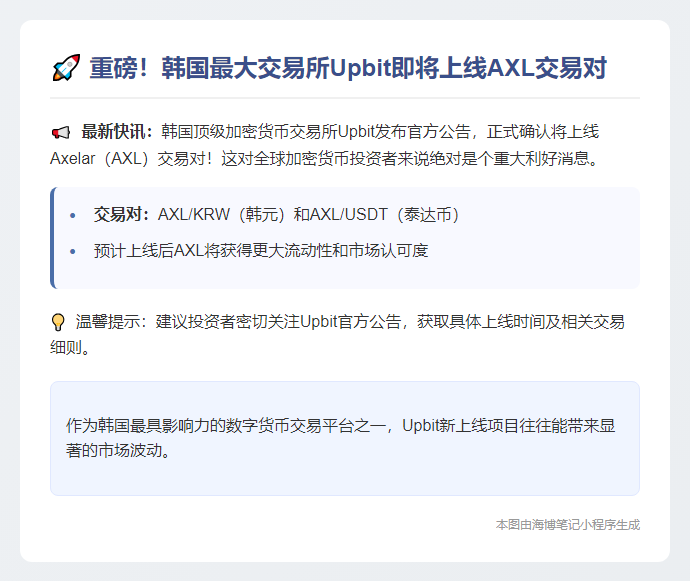690x581 pixels.
Task: Click the bullet 预计上线后AXL将获得更大流动性和市场认可度
Action: [x=261, y=250]
